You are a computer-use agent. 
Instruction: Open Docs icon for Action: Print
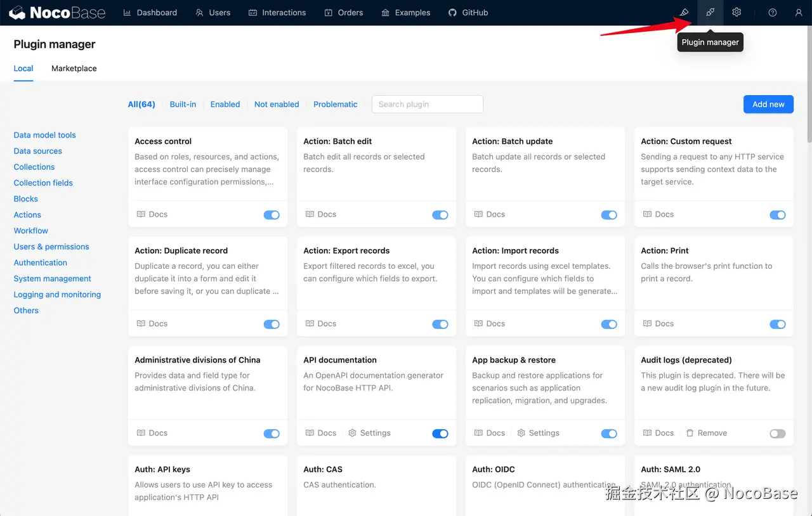pos(647,323)
